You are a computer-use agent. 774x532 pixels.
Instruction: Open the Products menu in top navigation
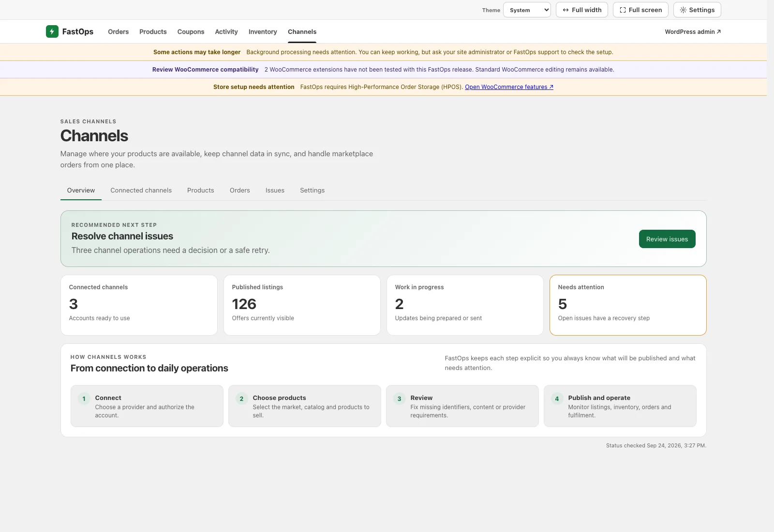click(x=153, y=31)
